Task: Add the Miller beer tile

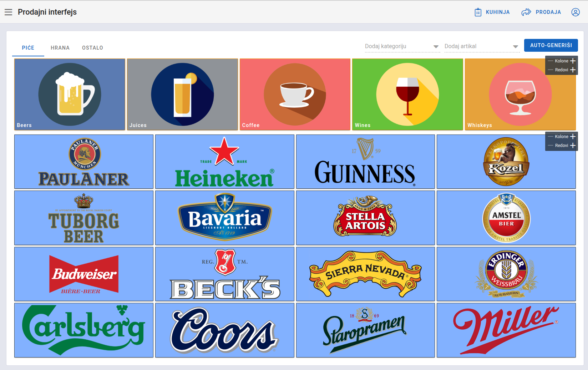Action: point(506,330)
